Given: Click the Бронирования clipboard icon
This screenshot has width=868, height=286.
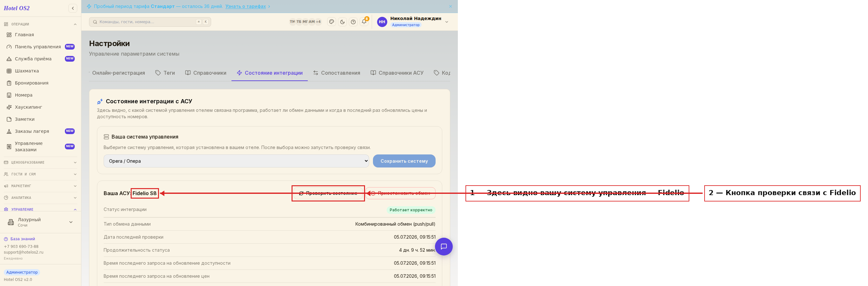Looking at the screenshot, I should pyautogui.click(x=9, y=83).
